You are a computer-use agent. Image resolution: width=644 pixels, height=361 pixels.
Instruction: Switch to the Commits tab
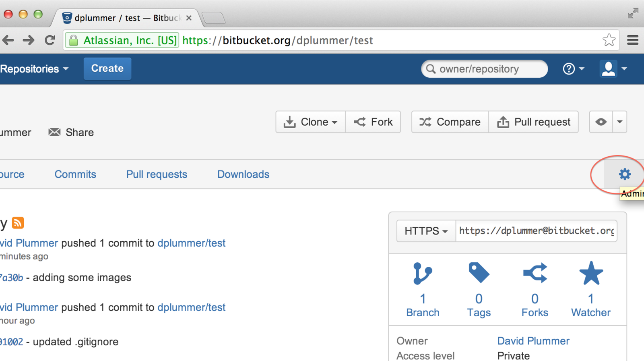click(x=75, y=174)
